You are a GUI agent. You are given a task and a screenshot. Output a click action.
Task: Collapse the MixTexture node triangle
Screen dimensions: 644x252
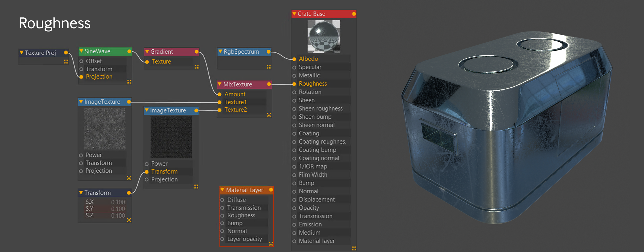(220, 84)
